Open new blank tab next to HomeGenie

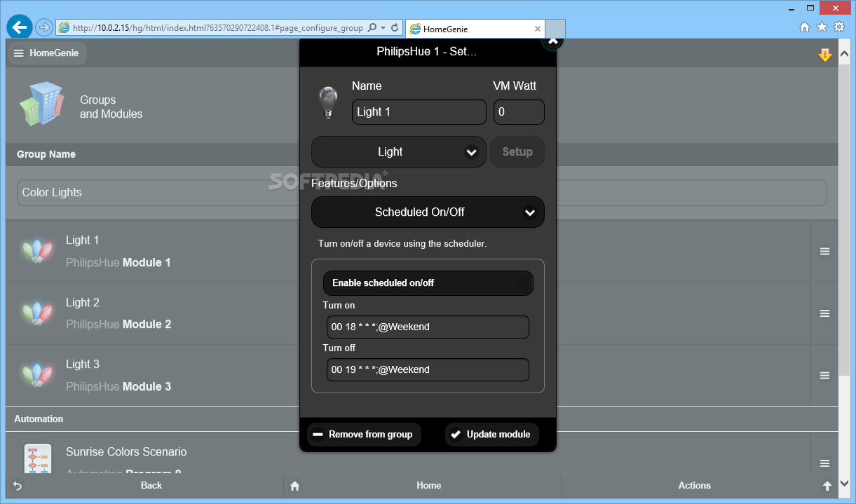pyautogui.click(x=555, y=29)
